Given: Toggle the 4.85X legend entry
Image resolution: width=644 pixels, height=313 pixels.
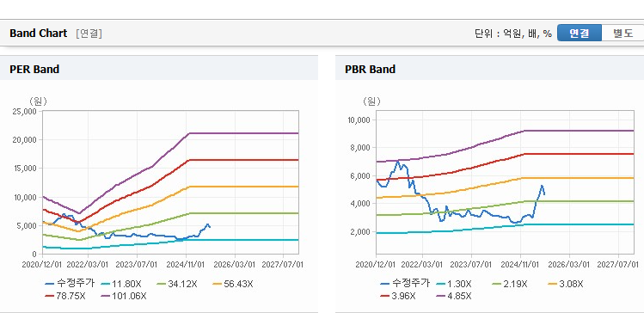Looking at the screenshot, I should click(x=454, y=296).
